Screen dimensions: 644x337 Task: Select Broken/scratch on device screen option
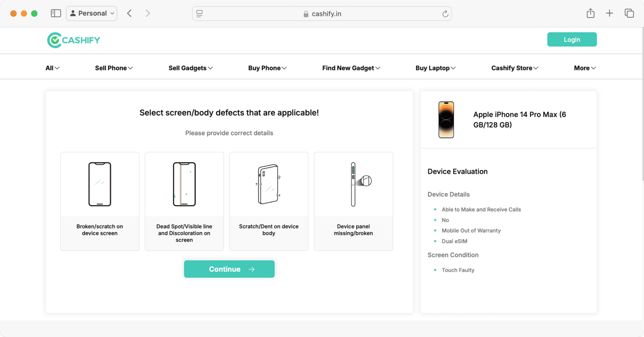100,201
